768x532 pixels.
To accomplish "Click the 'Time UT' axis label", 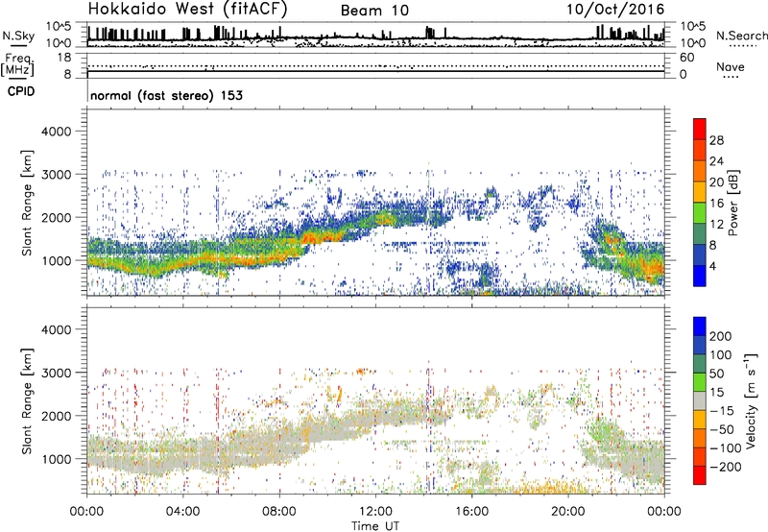I will click(375, 526).
